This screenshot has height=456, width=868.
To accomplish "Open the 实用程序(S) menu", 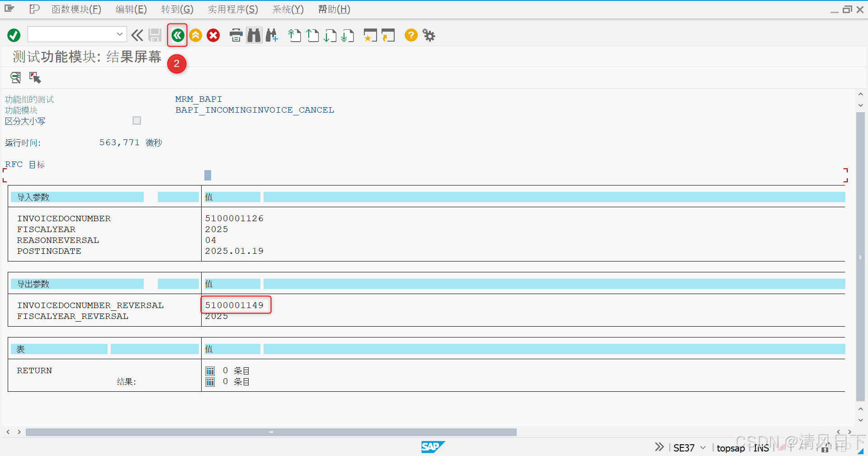I will 233,9.
